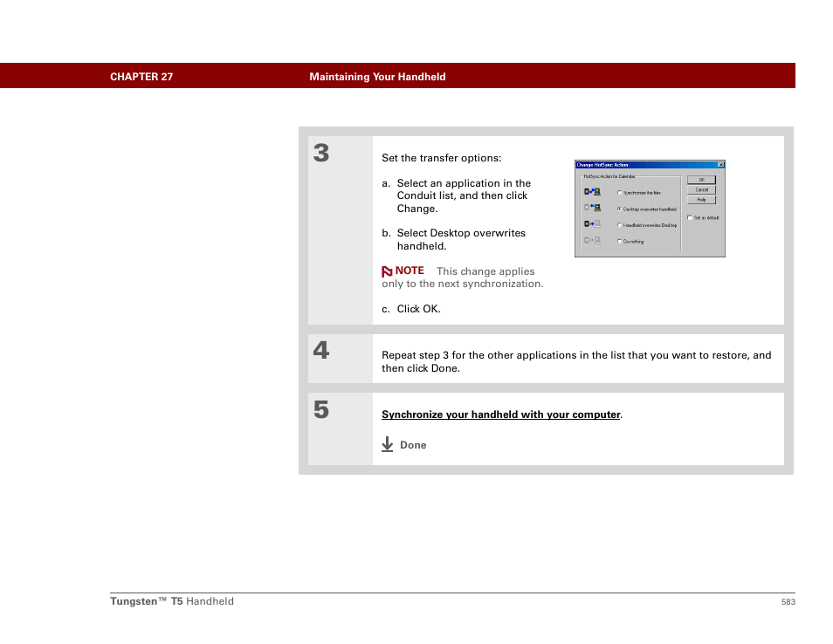Click the Maintaining Your Handheld header title
The height and width of the screenshot is (644, 833).
(x=377, y=77)
